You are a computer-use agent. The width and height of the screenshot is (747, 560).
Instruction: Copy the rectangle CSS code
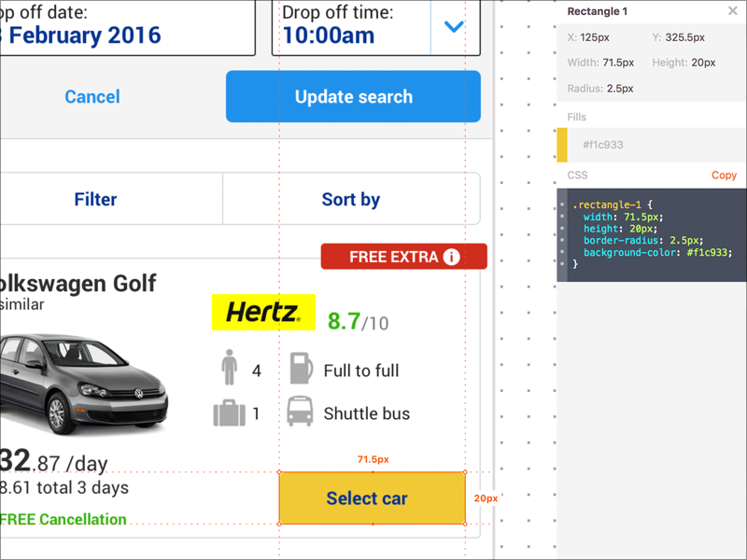pos(725,175)
